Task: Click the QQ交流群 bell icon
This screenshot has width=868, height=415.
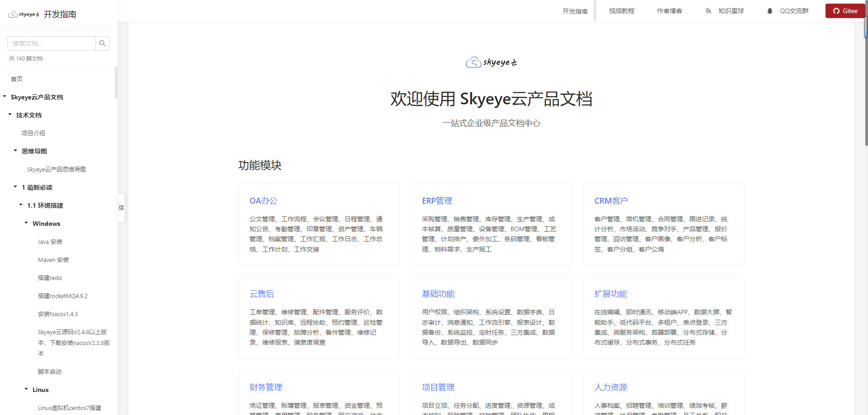Action: [770, 11]
